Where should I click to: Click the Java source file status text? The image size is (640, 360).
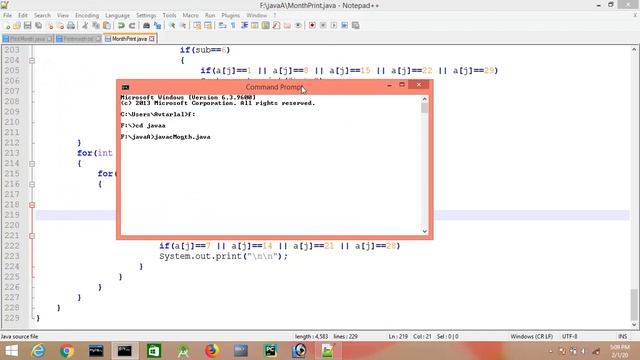point(19,337)
